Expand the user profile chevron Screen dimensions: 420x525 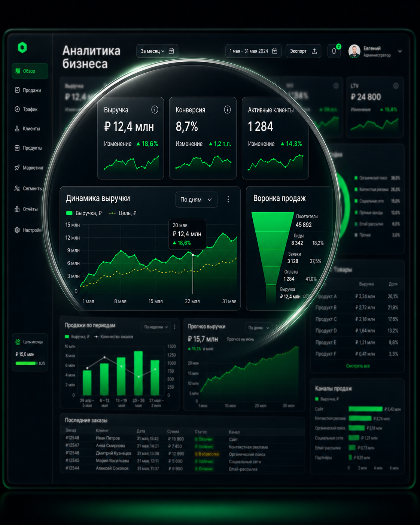400,51
